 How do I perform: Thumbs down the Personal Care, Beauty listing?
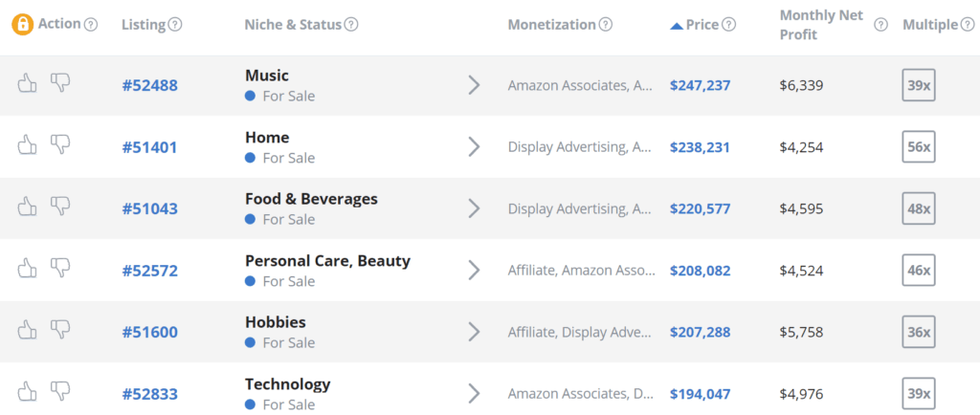(x=60, y=268)
